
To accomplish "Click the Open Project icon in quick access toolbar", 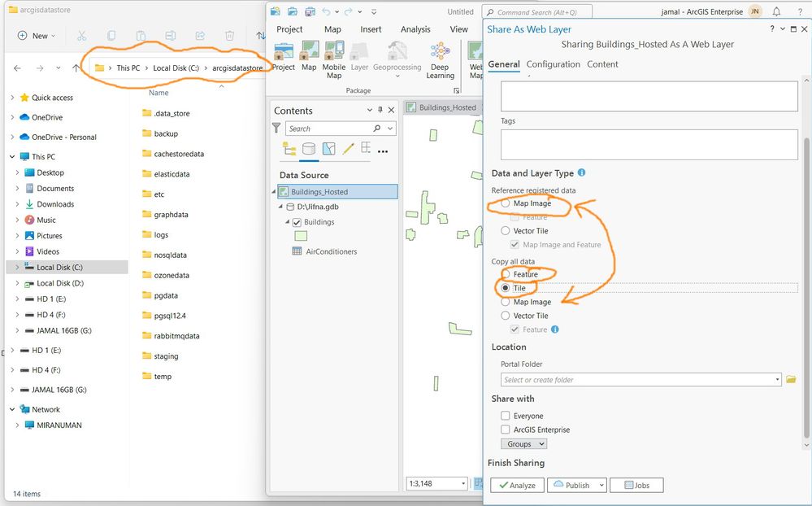I will point(293,11).
